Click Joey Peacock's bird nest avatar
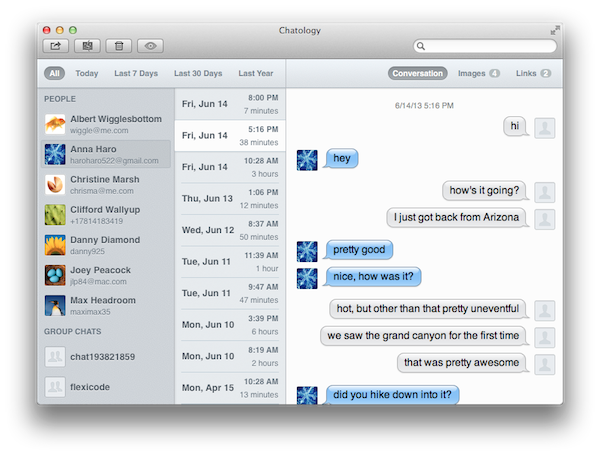 point(56,275)
